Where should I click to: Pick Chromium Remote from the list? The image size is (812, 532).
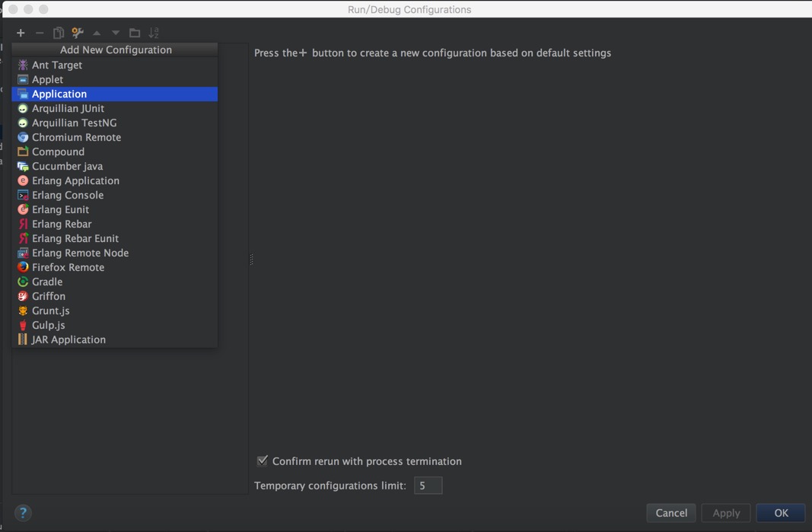point(114,137)
